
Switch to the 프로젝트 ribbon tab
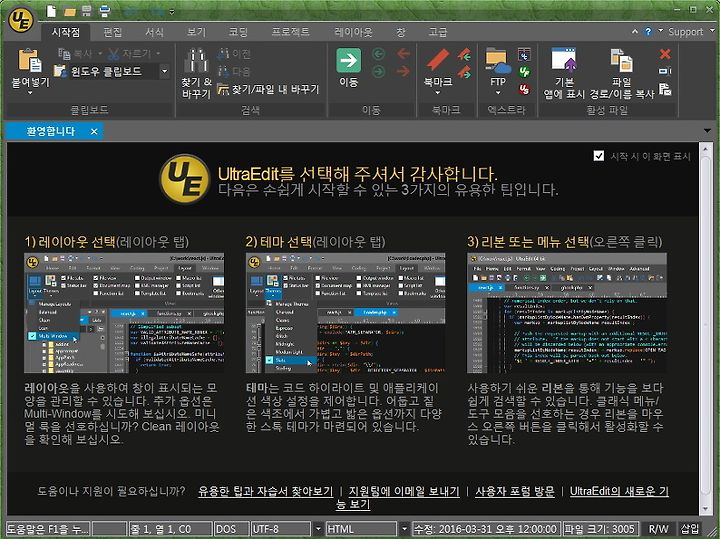coord(290,32)
